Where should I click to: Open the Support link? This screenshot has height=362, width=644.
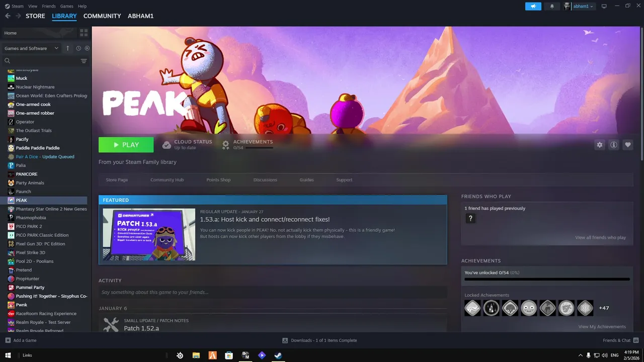(344, 179)
